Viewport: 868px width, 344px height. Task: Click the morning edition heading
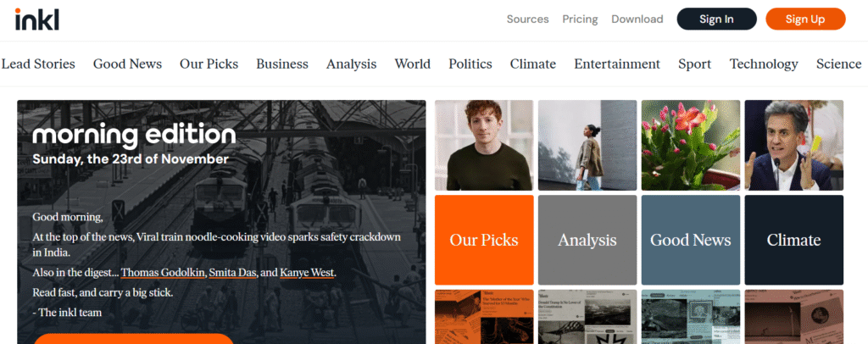point(134,136)
